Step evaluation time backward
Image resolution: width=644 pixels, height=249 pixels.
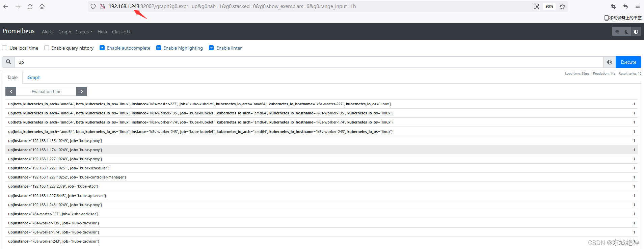pyautogui.click(x=11, y=91)
